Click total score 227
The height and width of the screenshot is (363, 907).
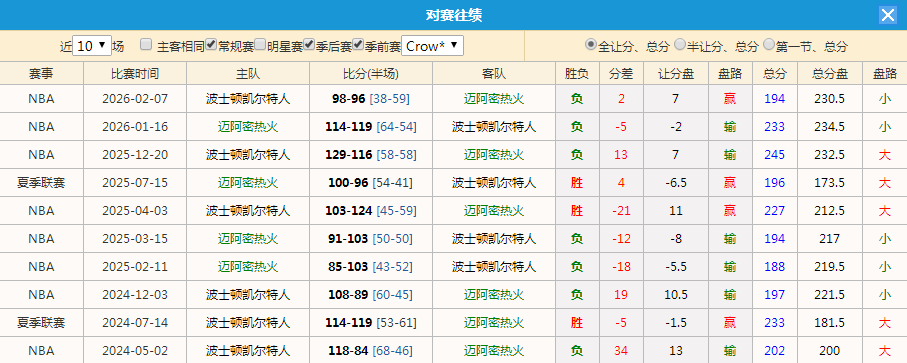pos(775,211)
